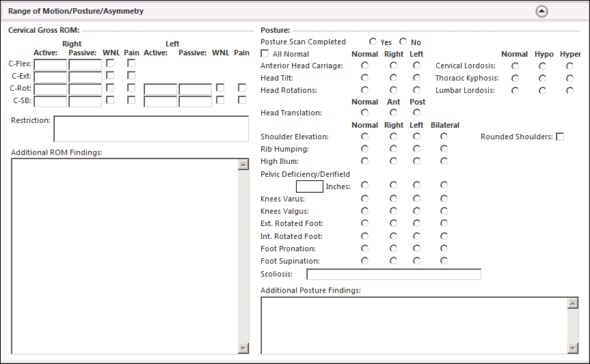Check the C-Flex WNL checkbox
This screenshot has width=590, height=364.
tap(110, 64)
